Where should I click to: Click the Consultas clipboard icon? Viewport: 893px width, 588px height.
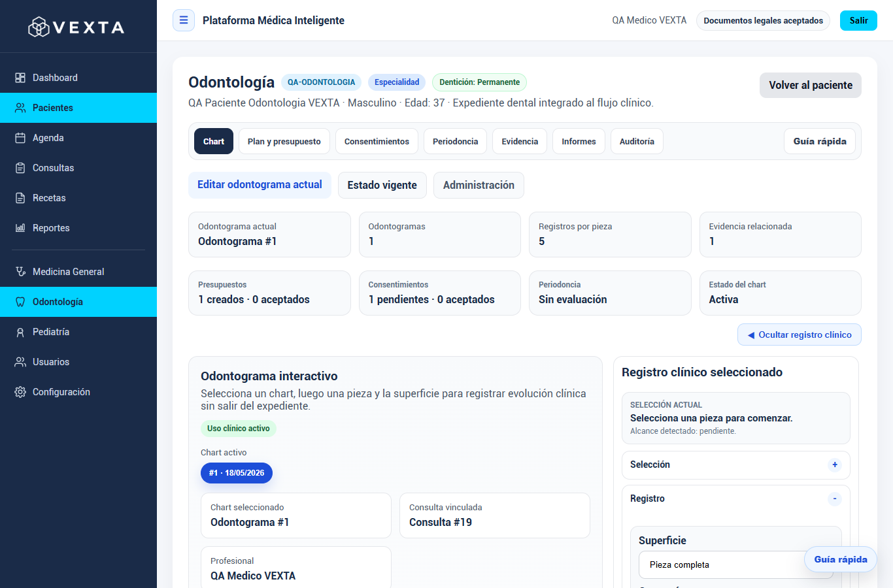tap(20, 168)
